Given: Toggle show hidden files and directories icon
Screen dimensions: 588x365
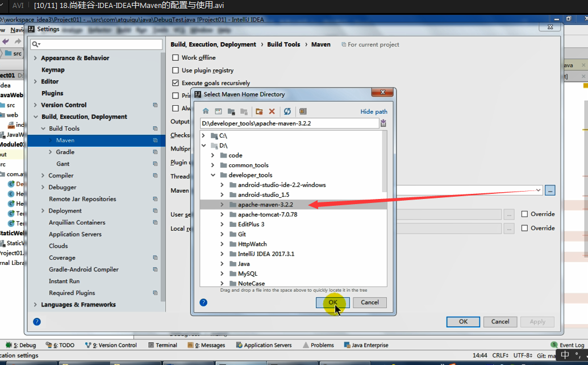Looking at the screenshot, I should [303, 111].
